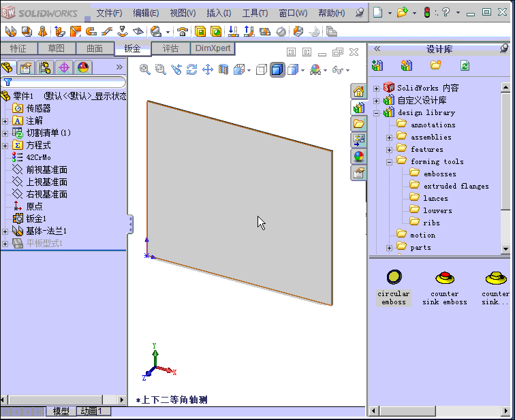515x420 pixels.
Task: Click the Fold tool icon
Action: tap(249, 31)
